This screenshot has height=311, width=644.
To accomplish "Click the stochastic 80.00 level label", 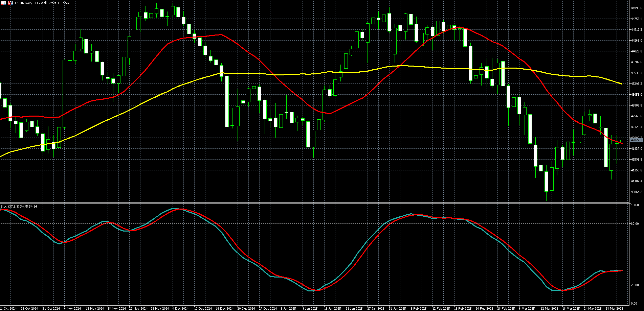I will 635,224.
